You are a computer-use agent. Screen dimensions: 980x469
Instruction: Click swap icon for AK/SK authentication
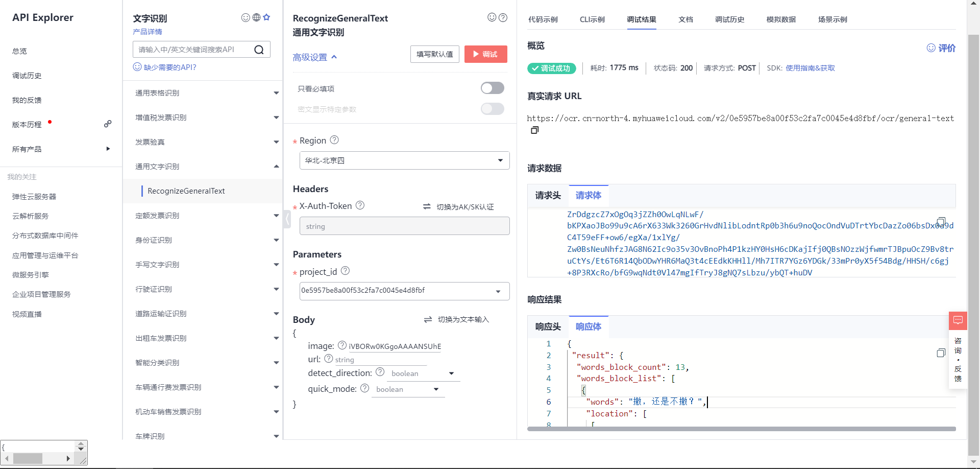coord(427,206)
